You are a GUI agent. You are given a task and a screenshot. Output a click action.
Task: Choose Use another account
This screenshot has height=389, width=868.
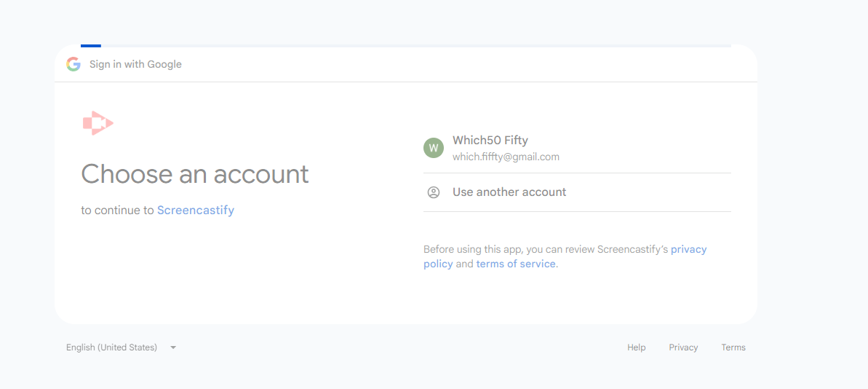coord(509,192)
